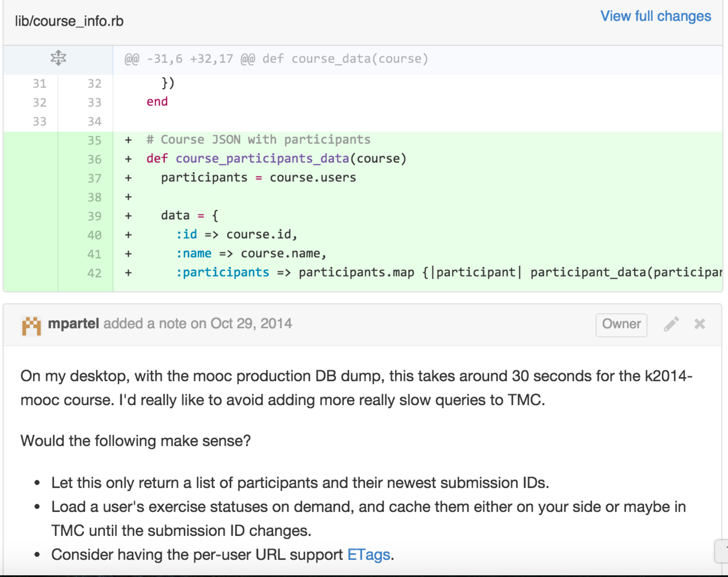Select old line number 31 in the gutter
The width and height of the screenshot is (728, 577).
[x=39, y=84]
